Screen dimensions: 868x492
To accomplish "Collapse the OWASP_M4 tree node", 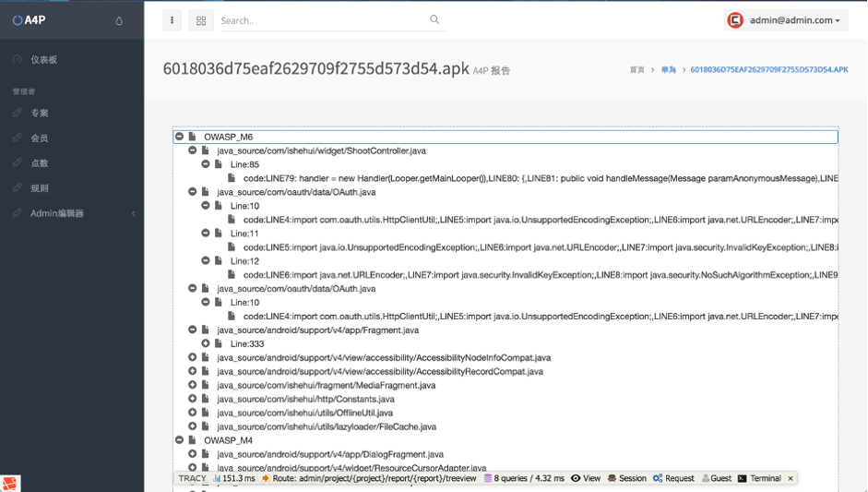I will [x=179, y=440].
